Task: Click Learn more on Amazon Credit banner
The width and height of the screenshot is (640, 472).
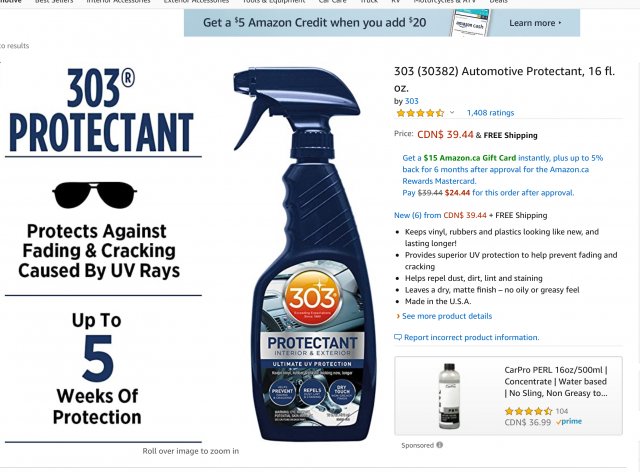Action: tap(535, 23)
